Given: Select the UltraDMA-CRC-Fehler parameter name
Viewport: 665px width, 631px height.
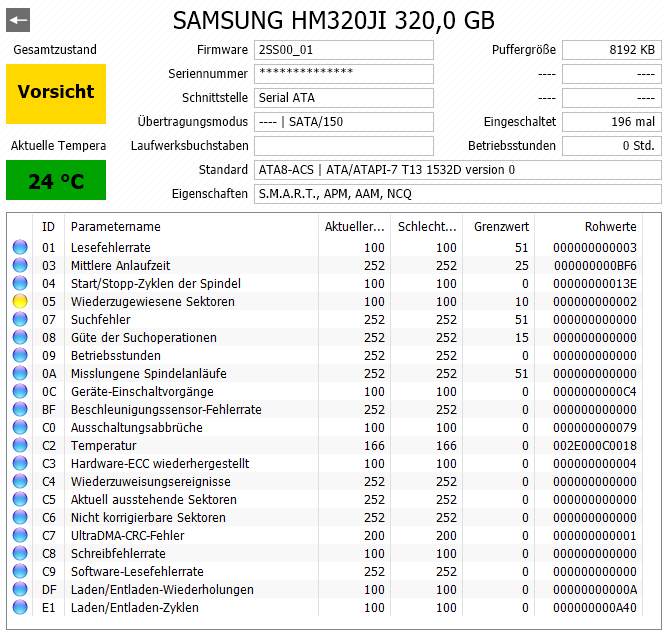Looking at the screenshot, I should click(x=127, y=536).
